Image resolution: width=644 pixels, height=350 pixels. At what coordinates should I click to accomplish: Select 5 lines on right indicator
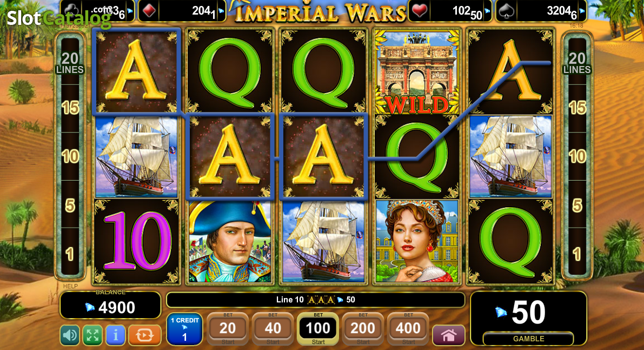[577, 205]
